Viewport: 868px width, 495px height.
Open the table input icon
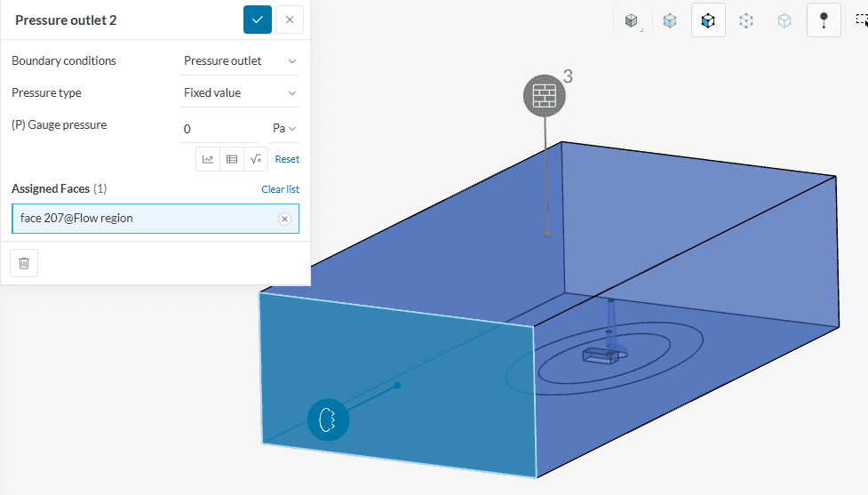tap(232, 159)
